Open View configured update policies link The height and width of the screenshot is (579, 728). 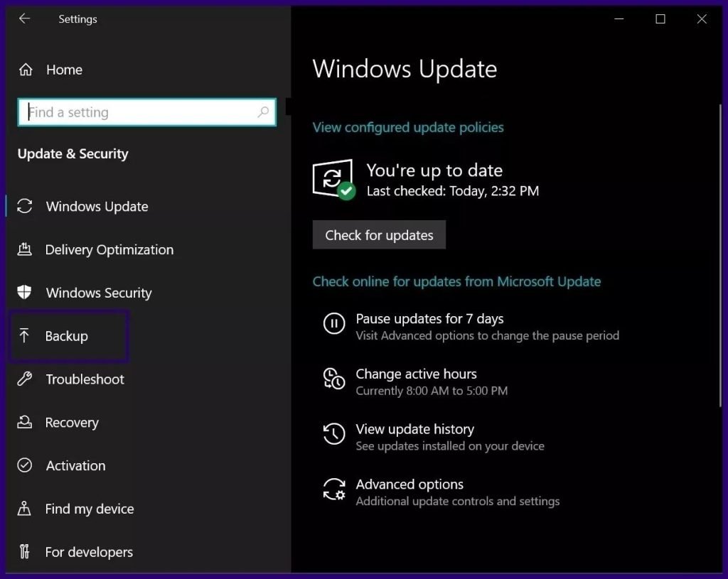[408, 127]
